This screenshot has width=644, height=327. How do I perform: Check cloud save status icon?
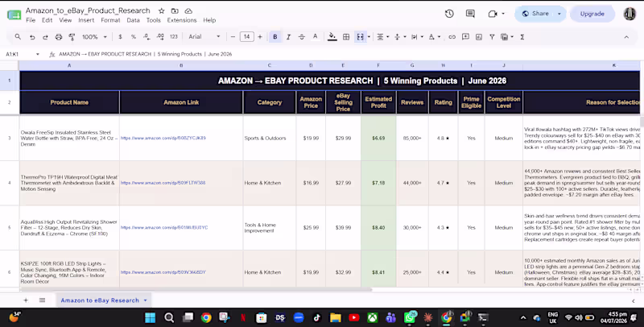188,11
